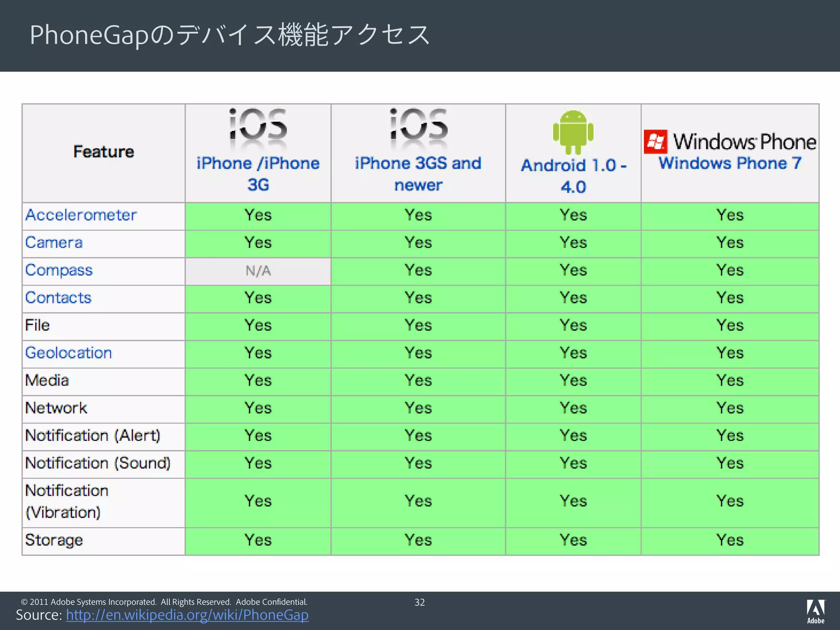This screenshot has width=840, height=630.
Task: Click Yes for Compass under Android
Action: (x=573, y=271)
